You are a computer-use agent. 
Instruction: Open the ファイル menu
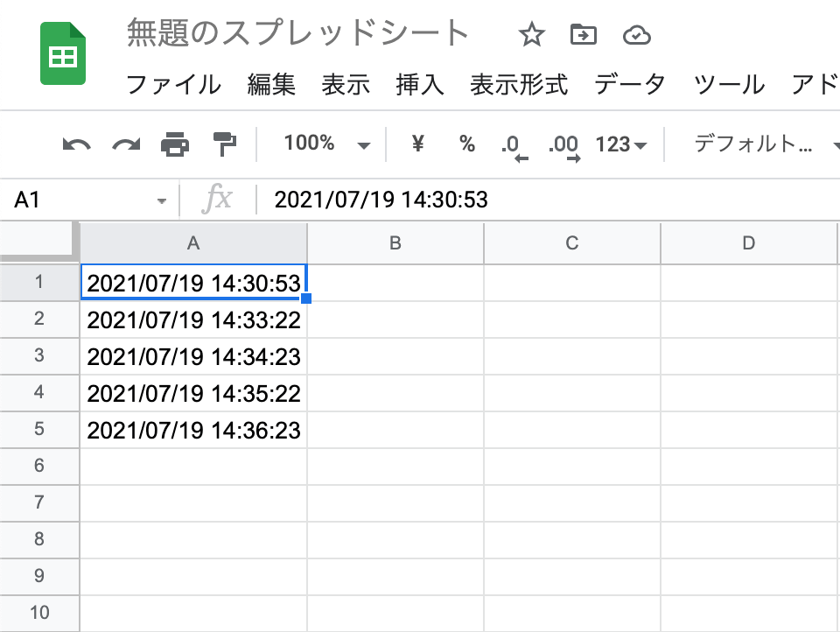(x=173, y=84)
